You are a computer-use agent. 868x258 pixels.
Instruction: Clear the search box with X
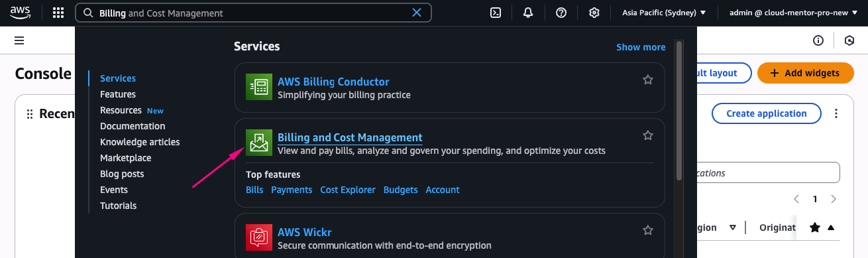(417, 13)
